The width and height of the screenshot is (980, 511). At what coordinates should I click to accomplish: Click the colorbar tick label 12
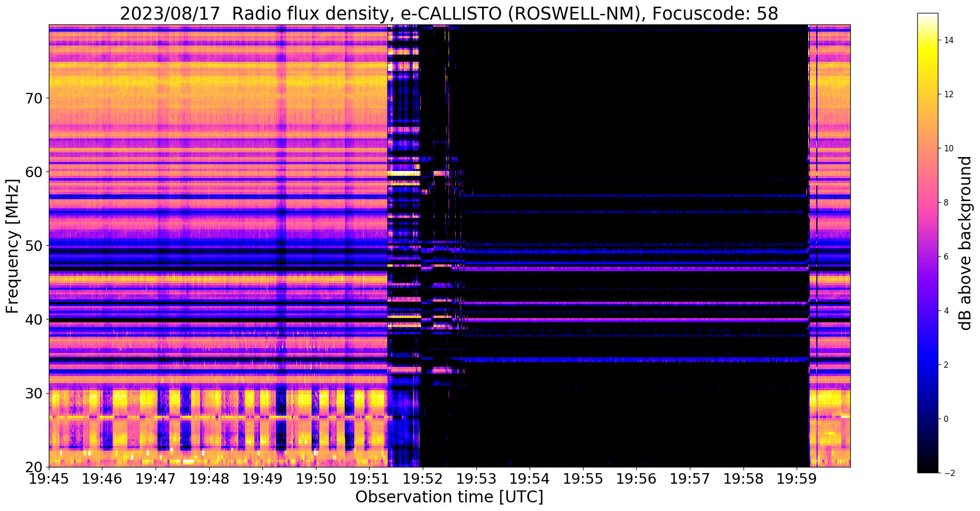(x=948, y=94)
